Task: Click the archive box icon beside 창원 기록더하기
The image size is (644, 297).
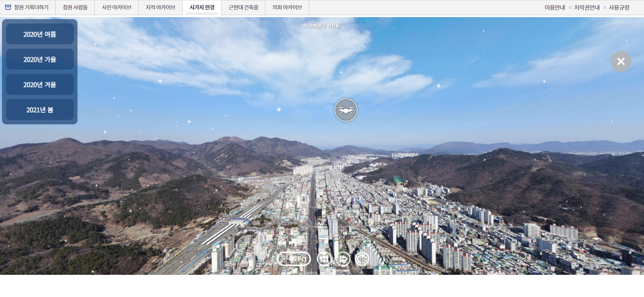Action: click(8, 7)
